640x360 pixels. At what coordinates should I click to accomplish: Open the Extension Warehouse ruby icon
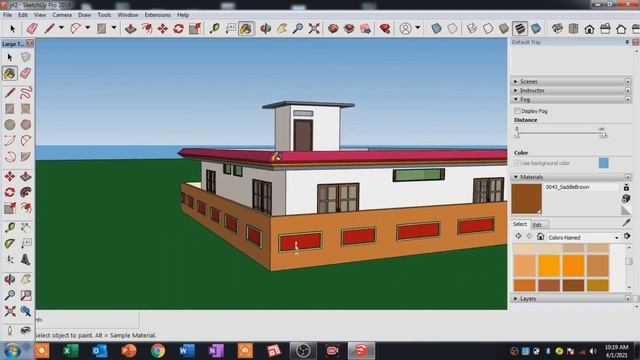(385, 29)
